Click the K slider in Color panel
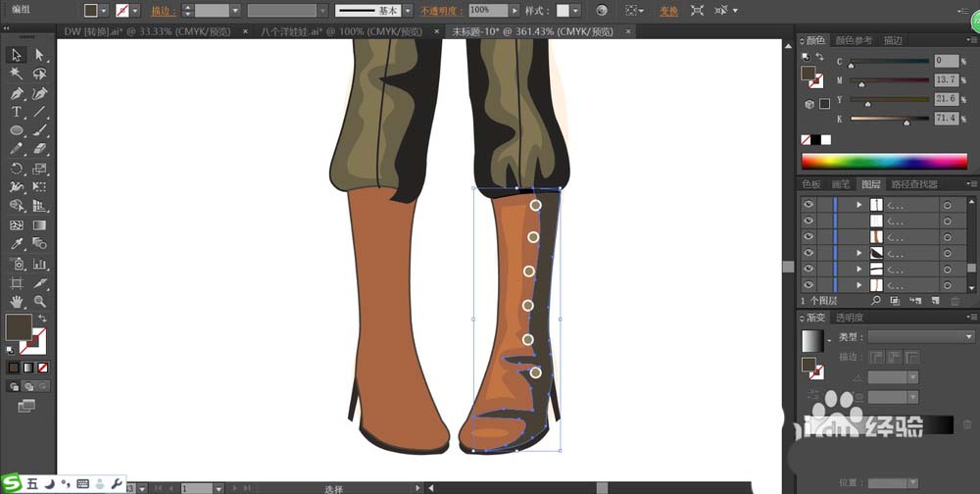This screenshot has height=494, width=980. pos(890,119)
